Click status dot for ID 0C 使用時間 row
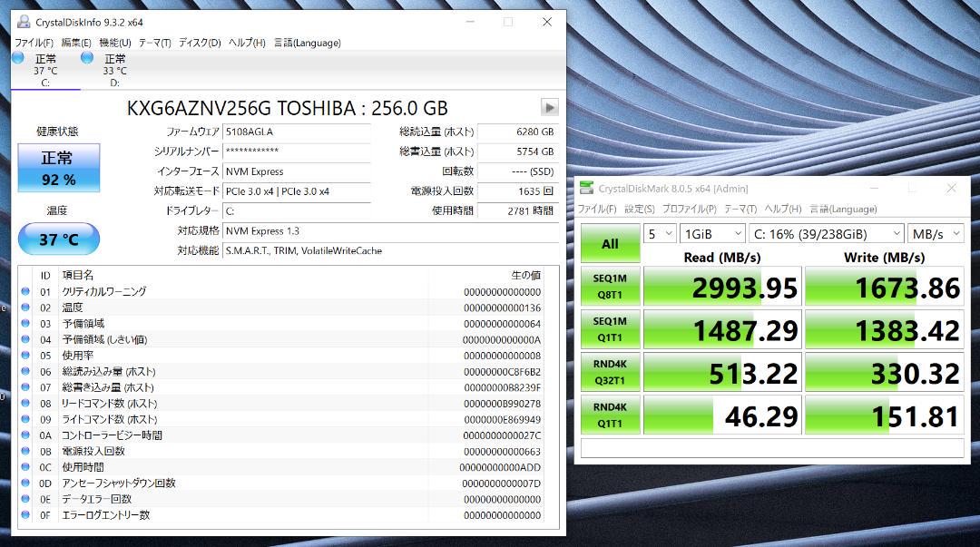The width and height of the screenshot is (980, 547). (25, 466)
